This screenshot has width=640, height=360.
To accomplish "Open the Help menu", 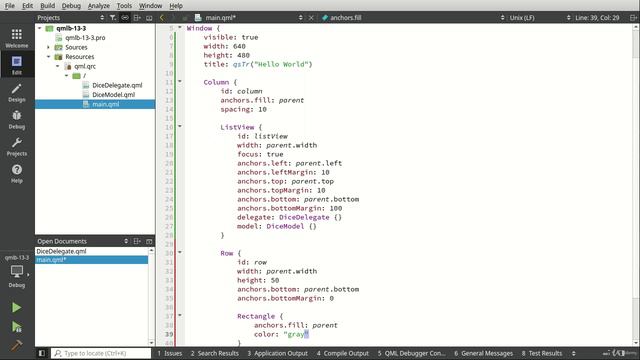I will (x=176, y=6).
